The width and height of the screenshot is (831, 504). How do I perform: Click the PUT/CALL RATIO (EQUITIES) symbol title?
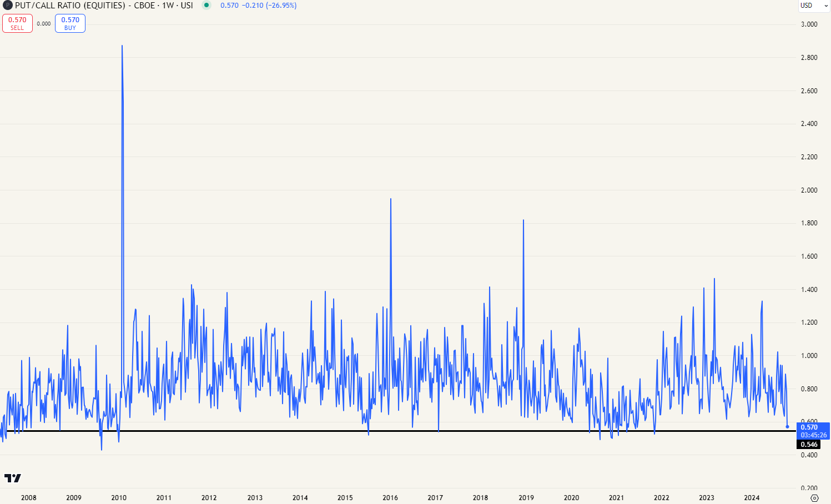pos(70,6)
